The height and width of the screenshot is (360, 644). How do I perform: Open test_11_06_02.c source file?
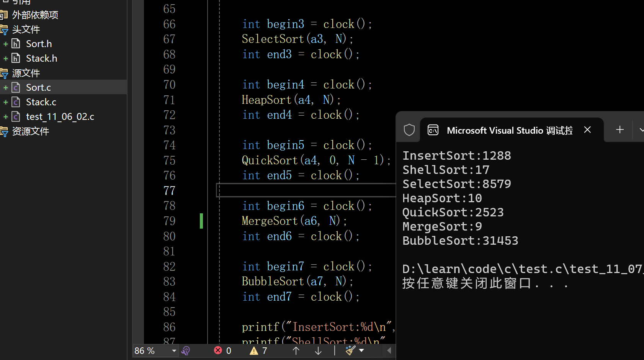coord(60,116)
